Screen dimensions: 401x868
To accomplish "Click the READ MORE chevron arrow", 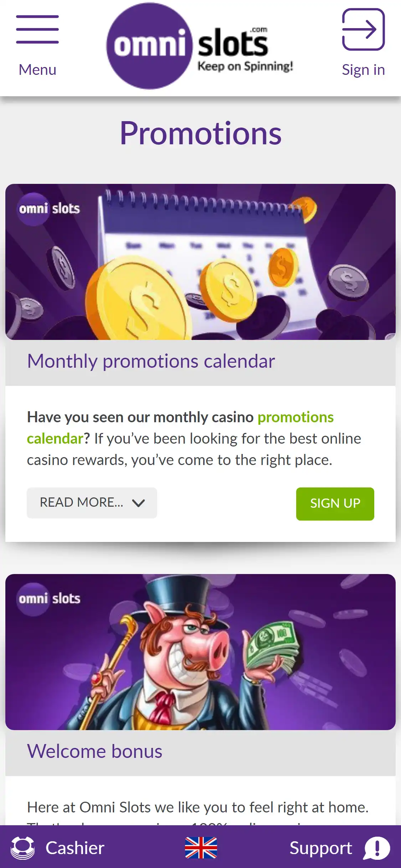I will click(138, 503).
